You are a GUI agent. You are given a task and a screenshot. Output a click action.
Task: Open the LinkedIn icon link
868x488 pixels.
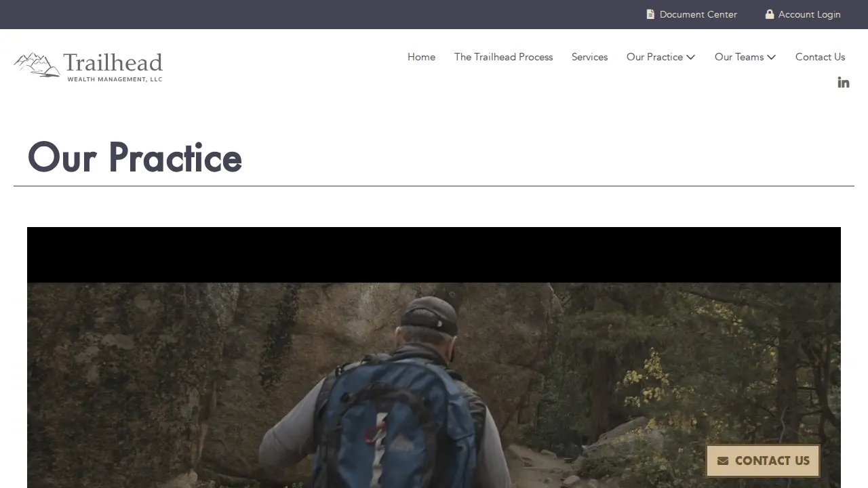[843, 82]
